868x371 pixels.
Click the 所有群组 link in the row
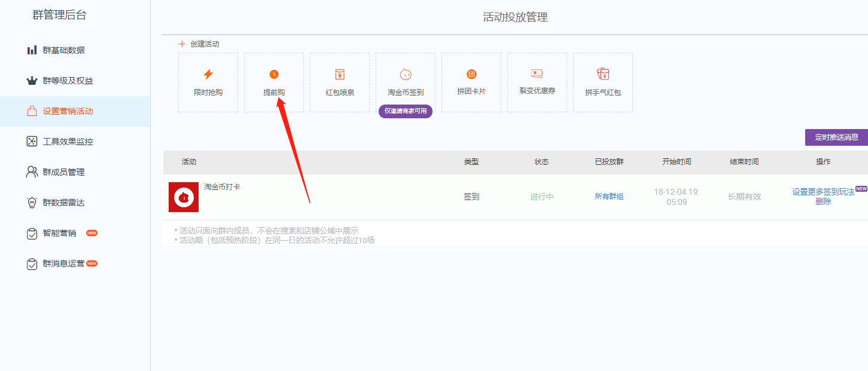[x=609, y=197]
